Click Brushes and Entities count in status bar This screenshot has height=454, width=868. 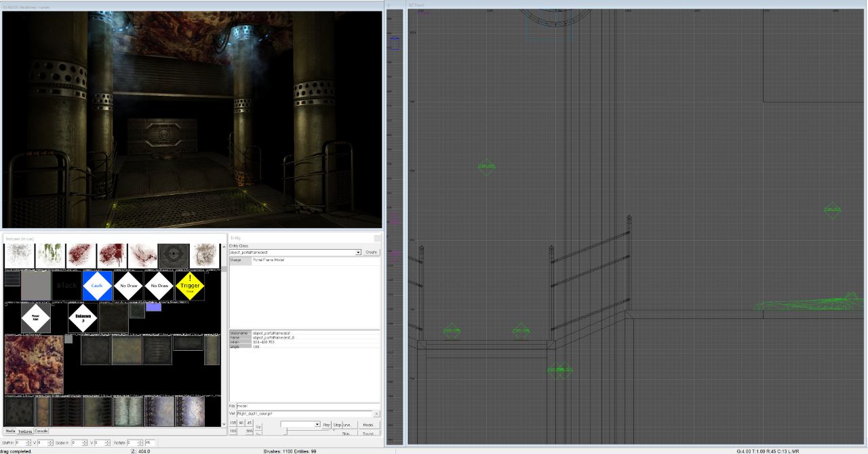[x=290, y=451]
